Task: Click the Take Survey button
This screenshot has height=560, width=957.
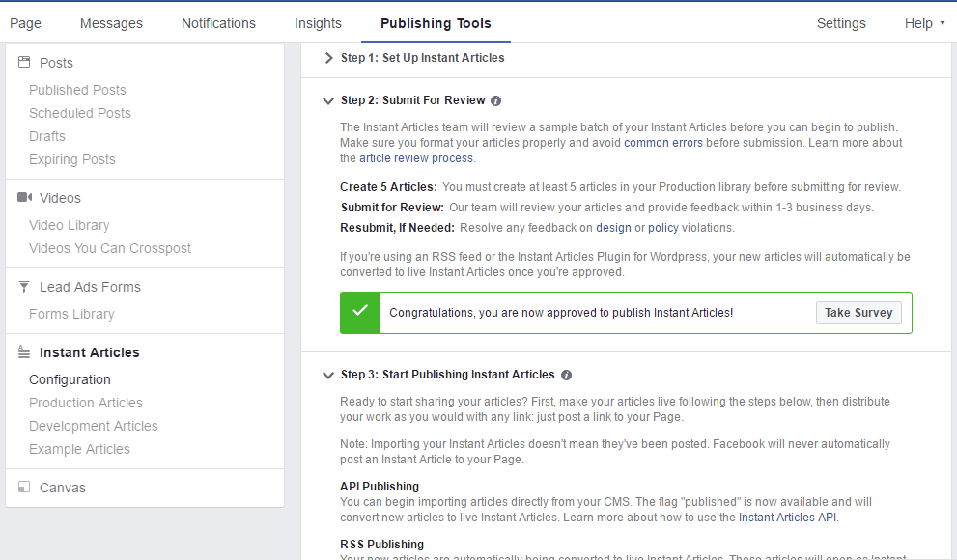Action: pyautogui.click(x=858, y=312)
